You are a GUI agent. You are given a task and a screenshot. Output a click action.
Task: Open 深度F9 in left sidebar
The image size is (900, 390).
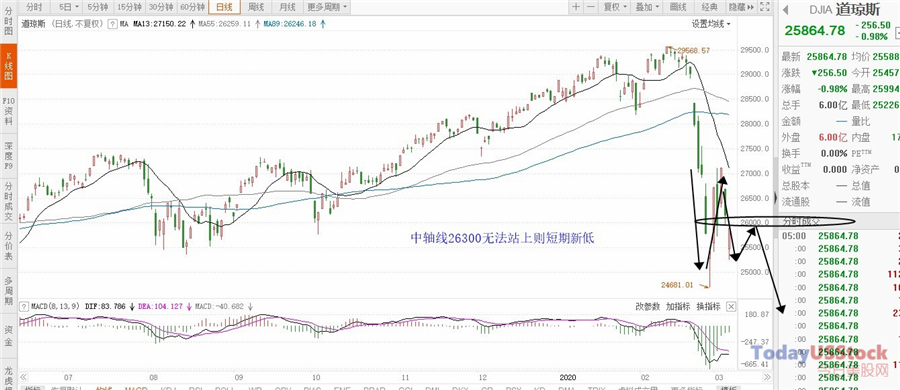(x=9, y=155)
